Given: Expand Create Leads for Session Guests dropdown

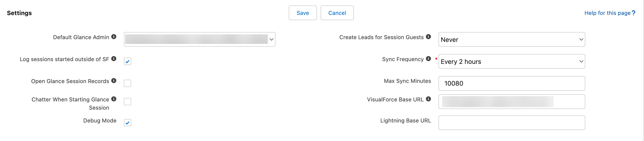Looking at the screenshot, I should (511, 39).
